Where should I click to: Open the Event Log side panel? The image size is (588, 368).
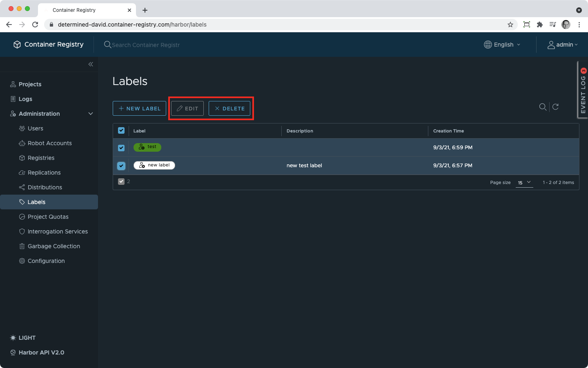click(583, 90)
